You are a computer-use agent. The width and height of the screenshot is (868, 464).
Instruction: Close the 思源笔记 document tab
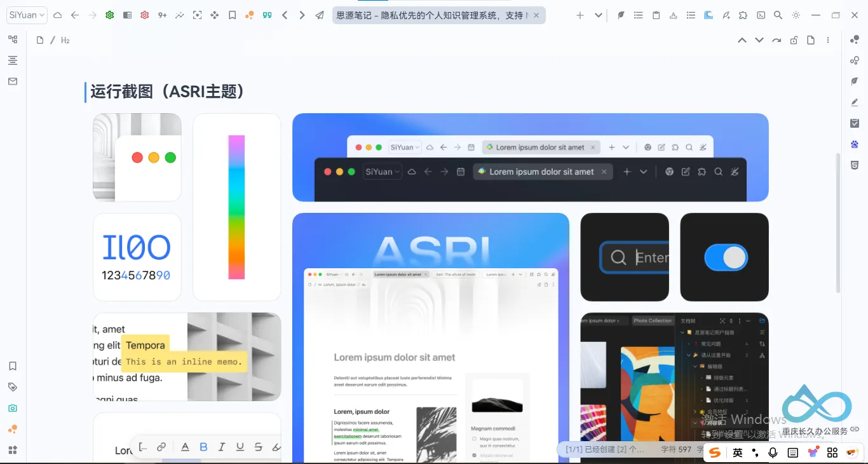[x=536, y=15]
